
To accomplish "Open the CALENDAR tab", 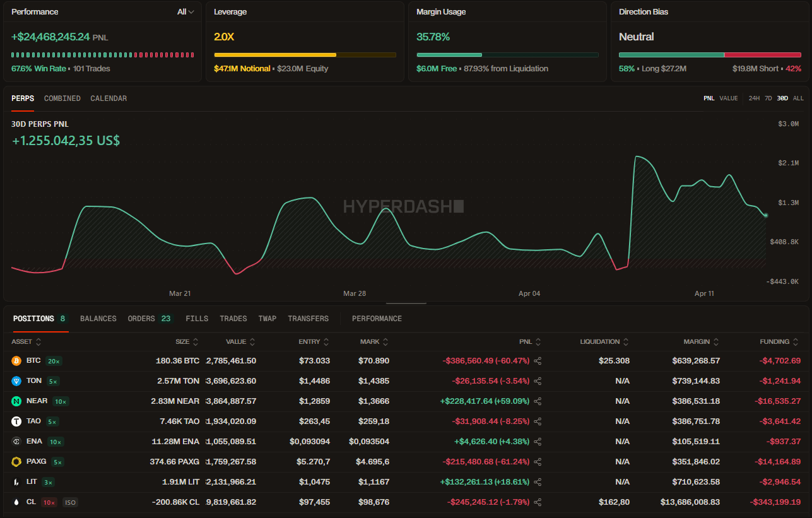I will tap(109, 98).
